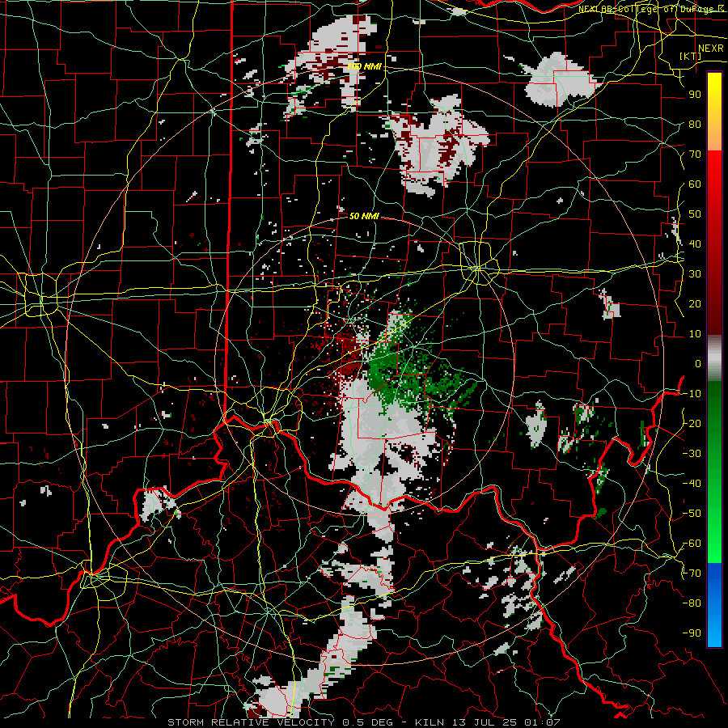Click the positive 20 scale label

pyautogui.click(x=695, y=304)
